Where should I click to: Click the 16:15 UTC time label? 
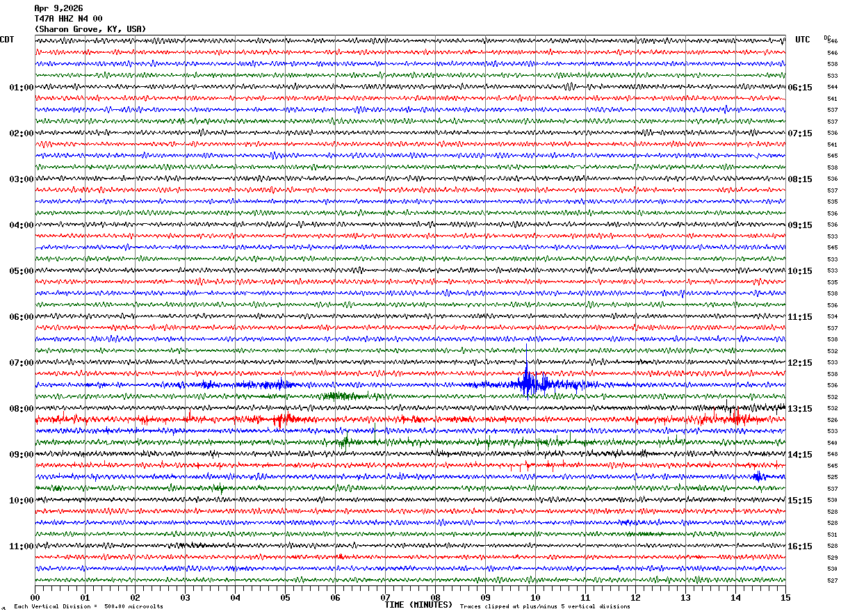(x=800, y=546)
